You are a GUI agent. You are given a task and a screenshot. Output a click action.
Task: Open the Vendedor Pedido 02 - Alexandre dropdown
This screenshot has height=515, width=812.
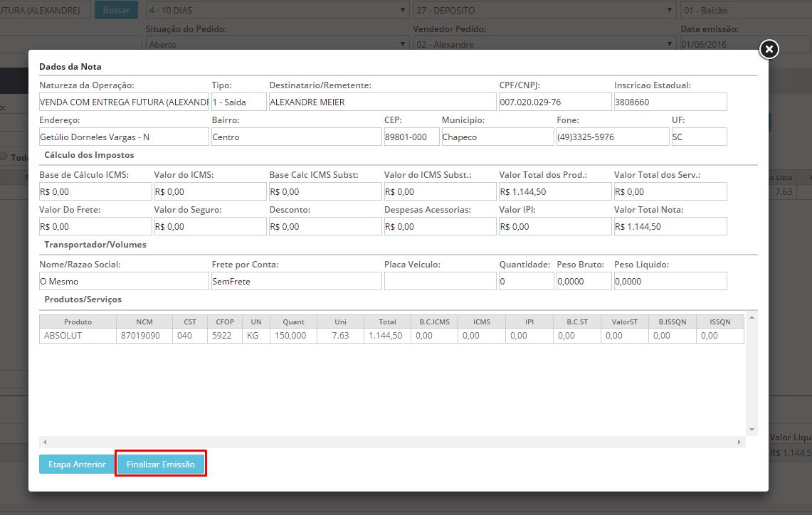click(x=545, y=44)
